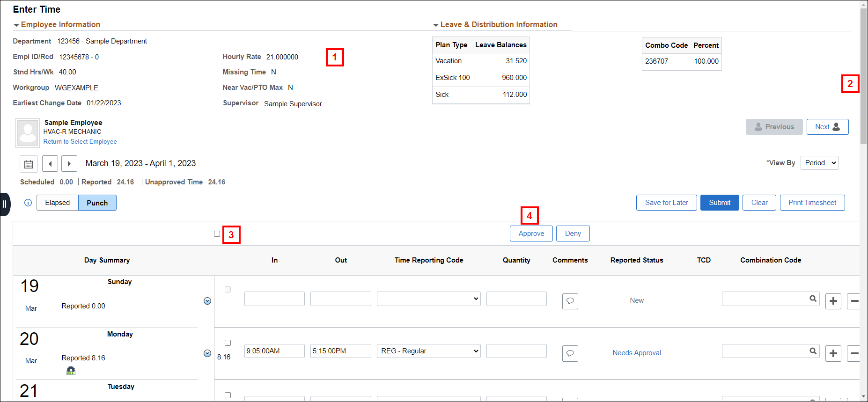Click the Quantity field for Monday
The image size is (868, 402).
[516, 351]
